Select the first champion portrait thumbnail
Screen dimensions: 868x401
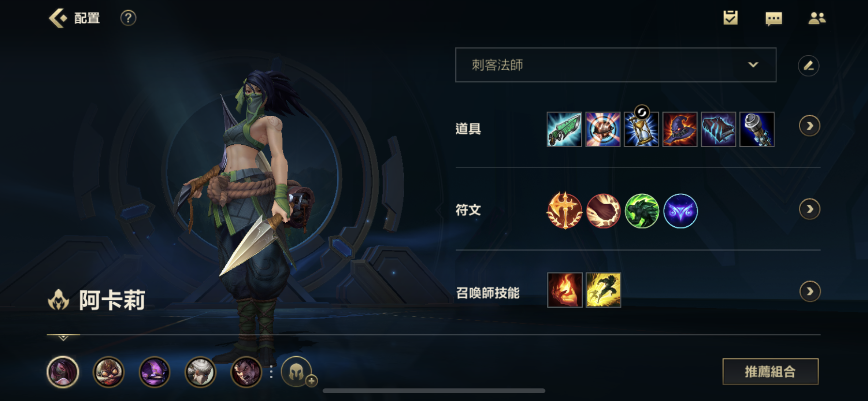point(63,372)
